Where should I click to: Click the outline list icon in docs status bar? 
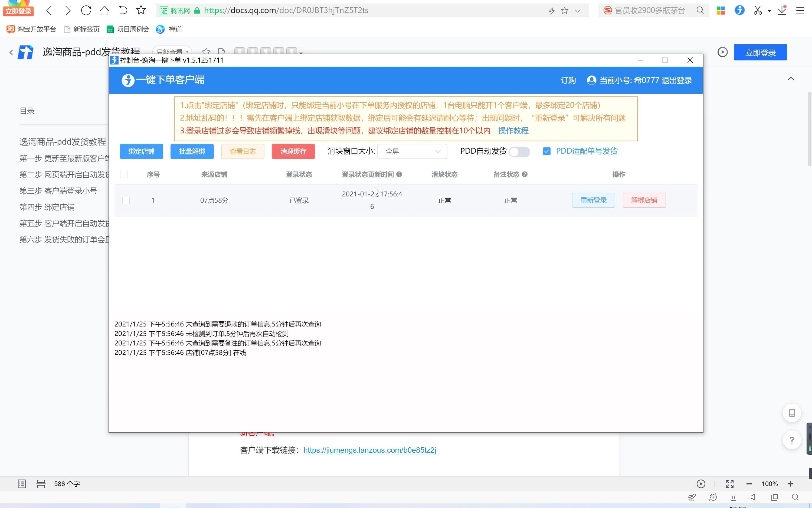coord(22,484)
